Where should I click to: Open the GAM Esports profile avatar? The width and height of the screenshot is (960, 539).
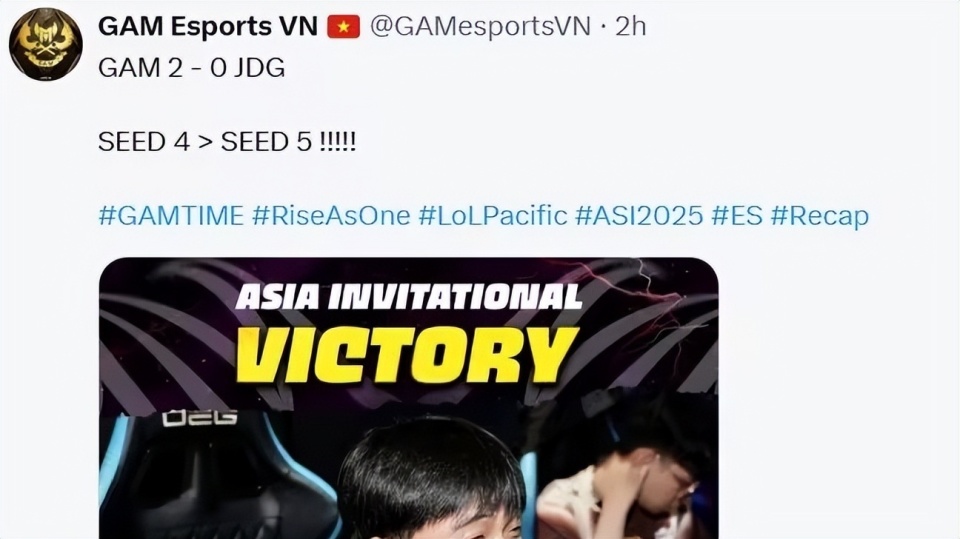click(x=45, y=44)
